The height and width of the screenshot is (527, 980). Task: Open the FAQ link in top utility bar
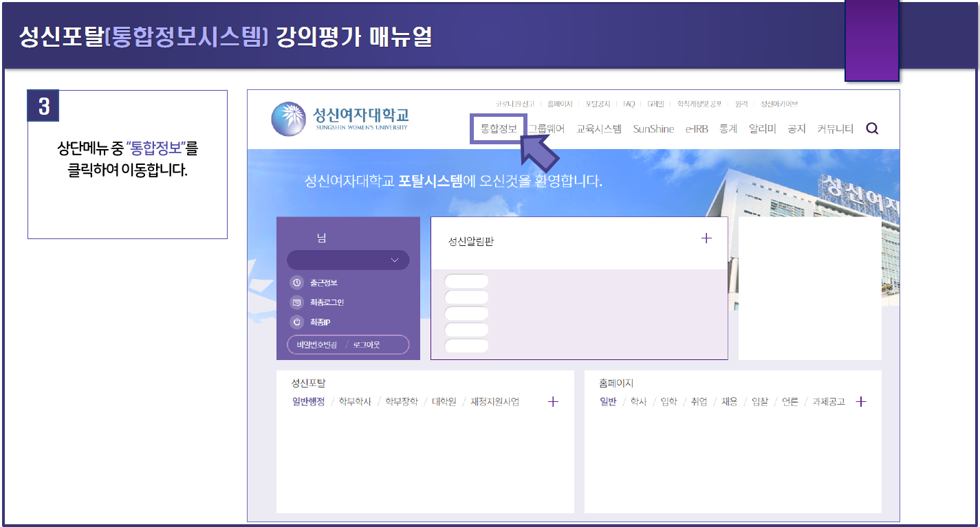click(629, 104)
